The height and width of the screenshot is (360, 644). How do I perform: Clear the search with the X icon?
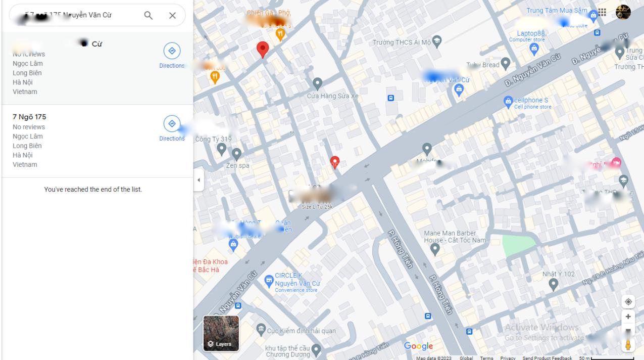point(172,16)
